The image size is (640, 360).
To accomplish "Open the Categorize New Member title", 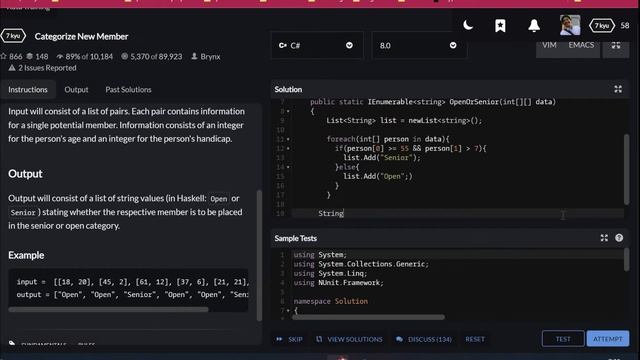I will [x=81, y=36].
